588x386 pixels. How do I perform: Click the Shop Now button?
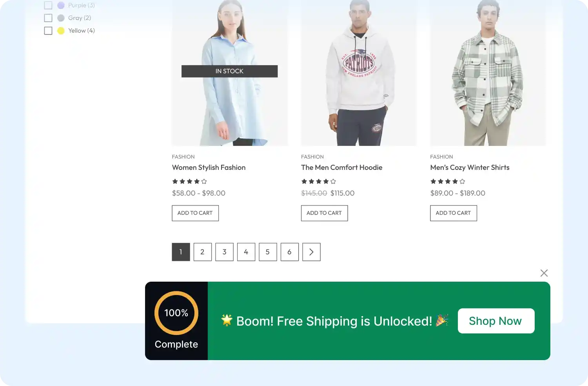click(x=496, y=321)
